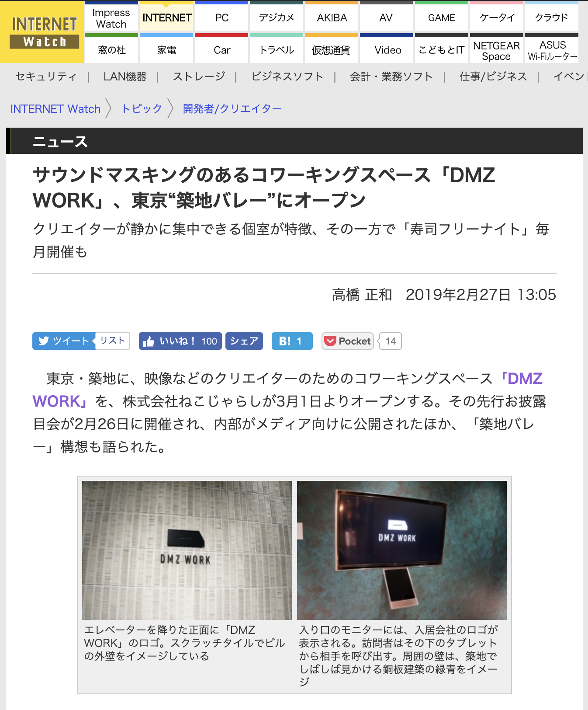Screen dimensions: 588x710
Task: Go to the トラベル tab
Action: pos(277,49)
